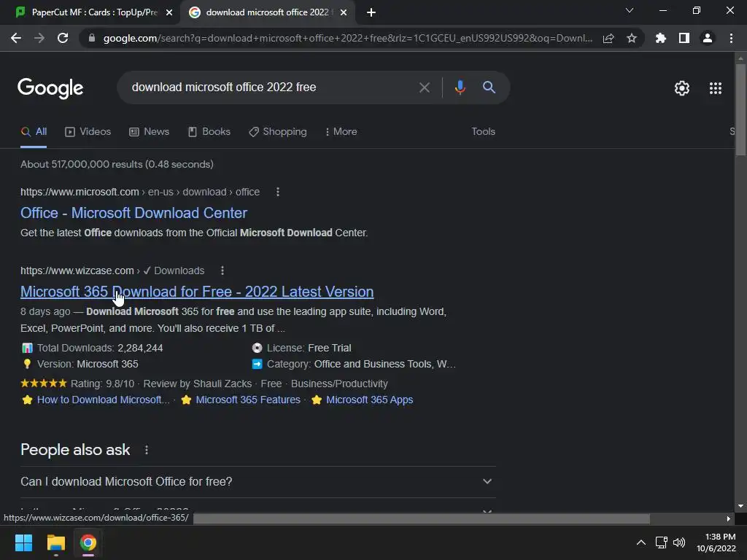Open network status tray icon
This screenshot has height=560, width=747.
pyautogui.click(x=661, y=542)
